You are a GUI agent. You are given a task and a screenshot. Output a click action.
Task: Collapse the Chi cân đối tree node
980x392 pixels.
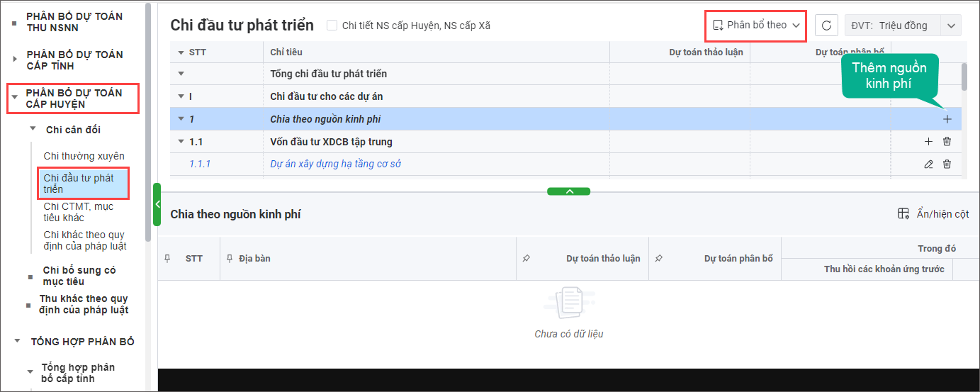[33, 129]
